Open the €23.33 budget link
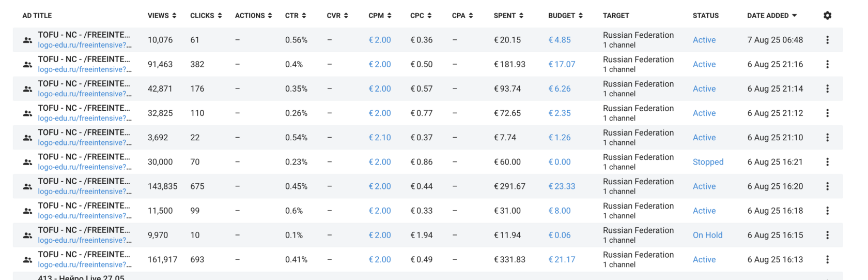The height and width of the screenshot is (280, 868). pos(562,186)
